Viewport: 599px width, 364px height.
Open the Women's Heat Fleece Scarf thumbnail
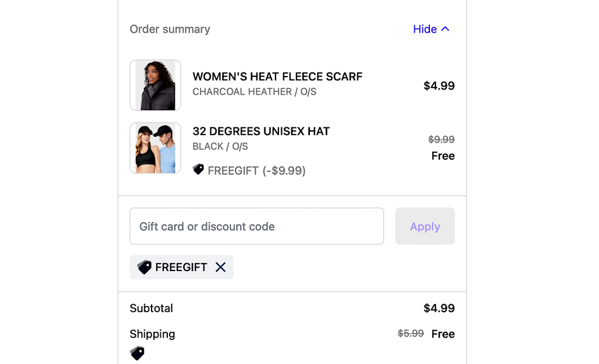click(156, 85)
